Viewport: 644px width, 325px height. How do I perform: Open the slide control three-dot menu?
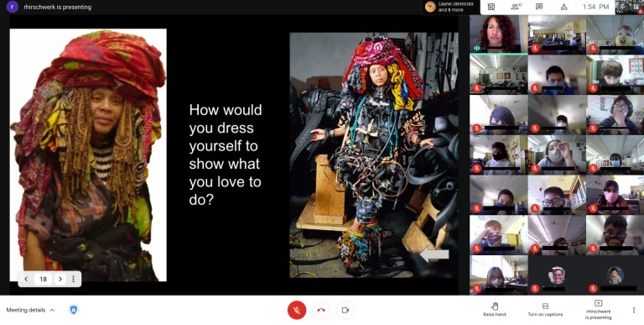[x=74, y=279]
